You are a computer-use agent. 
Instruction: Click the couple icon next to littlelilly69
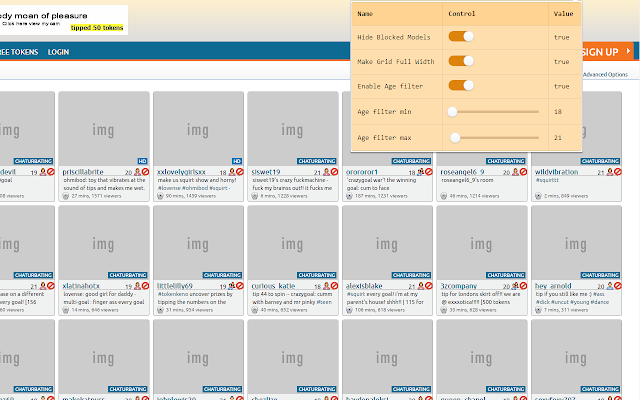point(232,286)
